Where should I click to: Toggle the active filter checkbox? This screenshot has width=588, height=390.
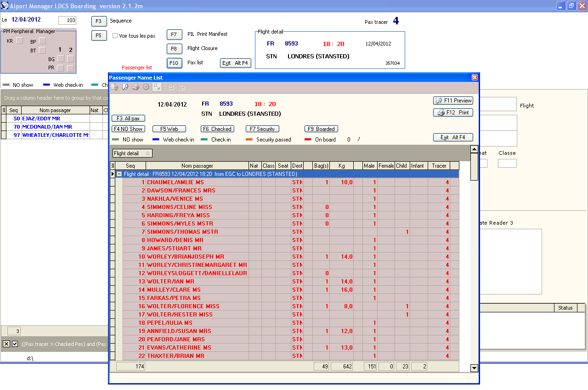point(15,344)
